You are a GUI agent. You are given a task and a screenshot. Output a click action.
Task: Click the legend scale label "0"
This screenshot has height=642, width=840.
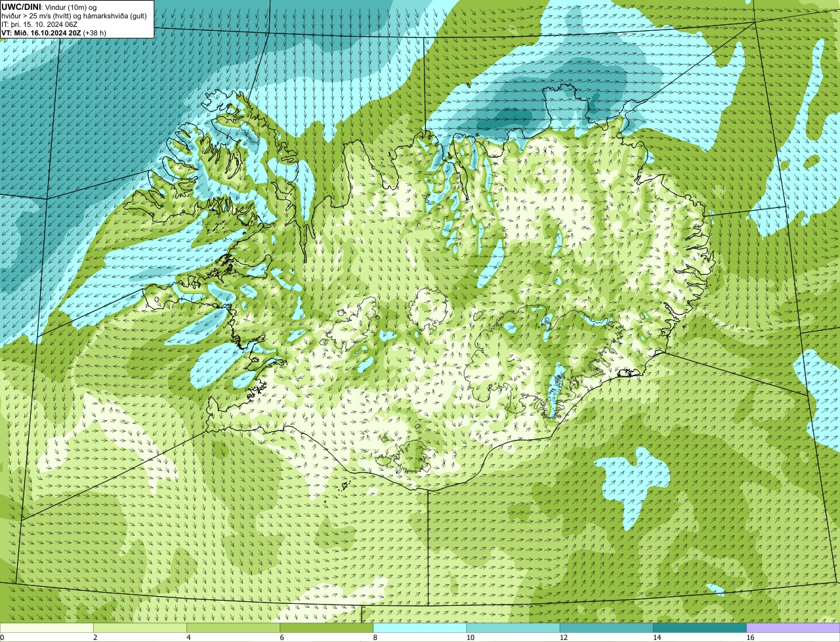[x=2, y=637]
